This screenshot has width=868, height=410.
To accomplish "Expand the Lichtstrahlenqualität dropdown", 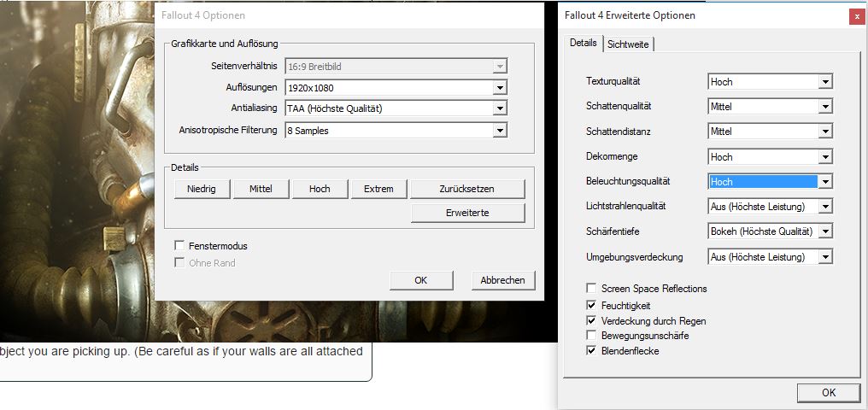I will [771, 207].
